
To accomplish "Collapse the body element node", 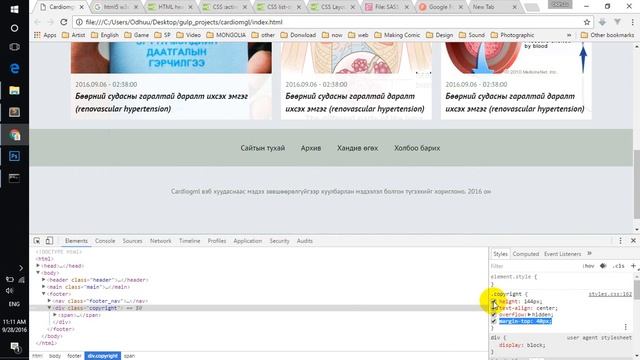I will (x=38, y=273).
